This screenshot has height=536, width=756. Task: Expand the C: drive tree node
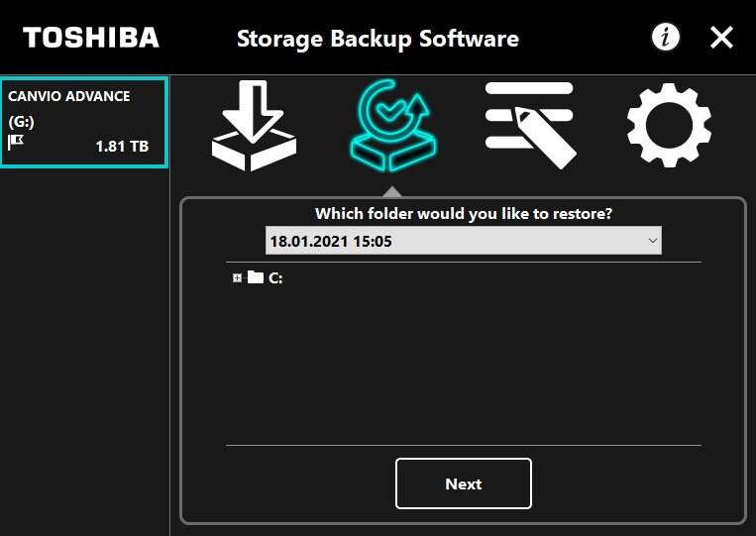[237, 278]
